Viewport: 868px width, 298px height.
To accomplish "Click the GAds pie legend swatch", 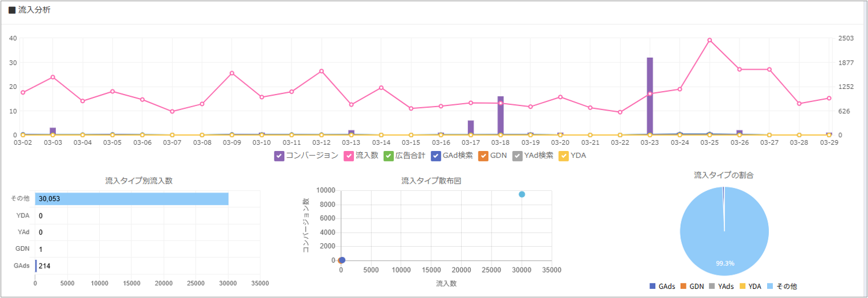I will 652,286.
